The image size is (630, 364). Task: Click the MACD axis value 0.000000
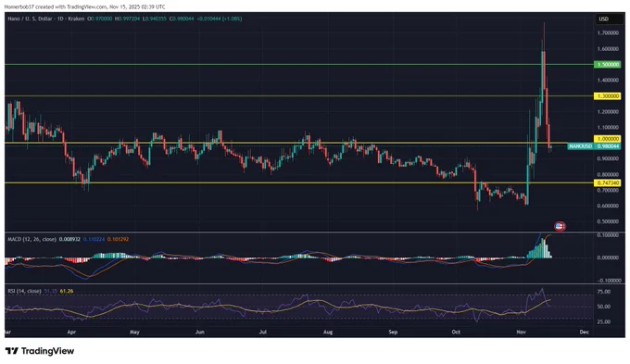[608, 257]
